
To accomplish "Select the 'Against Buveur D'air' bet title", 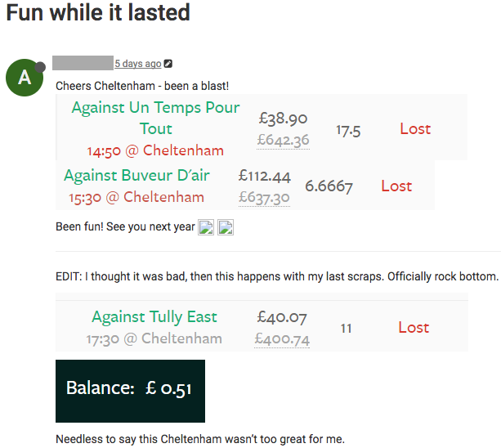I will point(136,175).
